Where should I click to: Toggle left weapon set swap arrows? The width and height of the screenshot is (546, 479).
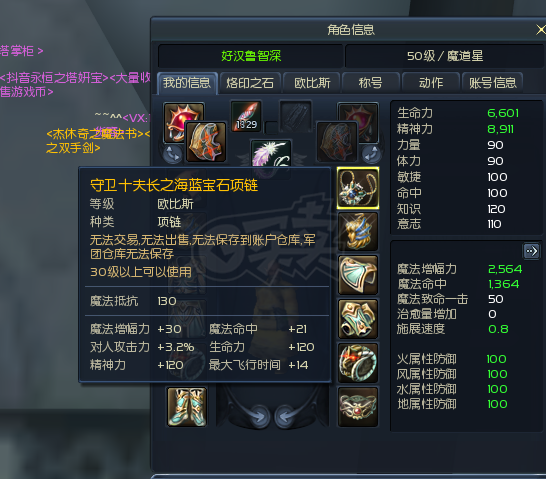[x=173, y=154]
